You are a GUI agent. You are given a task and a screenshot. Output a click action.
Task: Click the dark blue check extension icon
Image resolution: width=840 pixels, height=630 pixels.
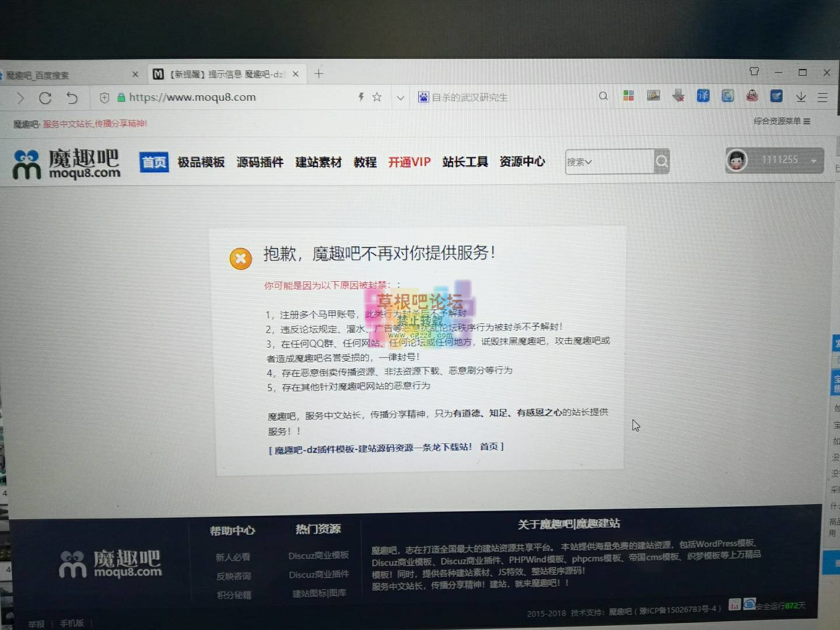click(x=776, y=95)
